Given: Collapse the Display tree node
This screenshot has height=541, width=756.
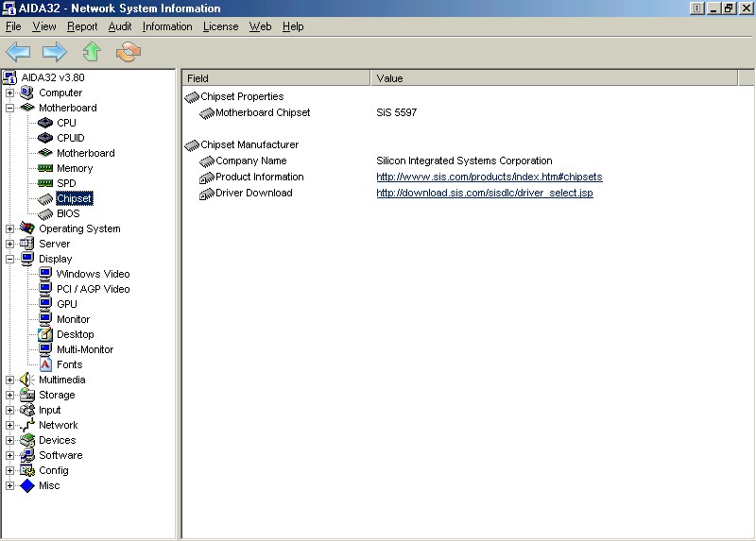Looking at the screenshot, I should 9,260.
